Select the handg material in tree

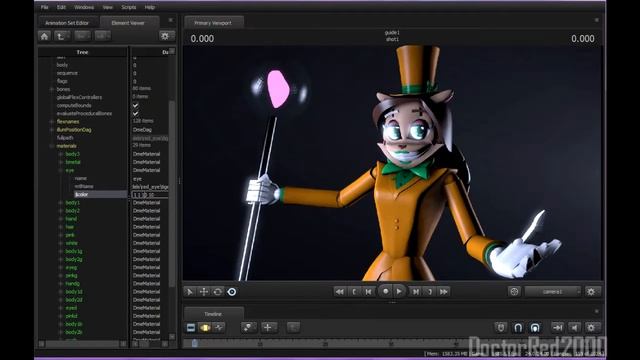pos(73,284)
